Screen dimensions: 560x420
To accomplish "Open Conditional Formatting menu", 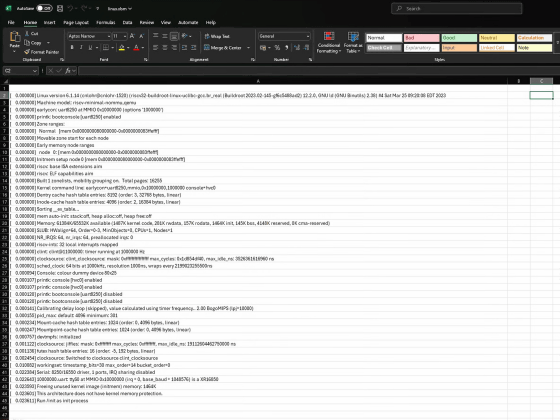I will [329, 42].
